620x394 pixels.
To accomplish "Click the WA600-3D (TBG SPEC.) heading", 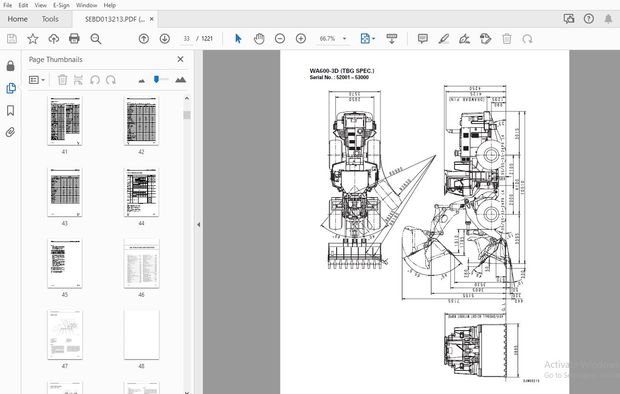I will (342, 71).
